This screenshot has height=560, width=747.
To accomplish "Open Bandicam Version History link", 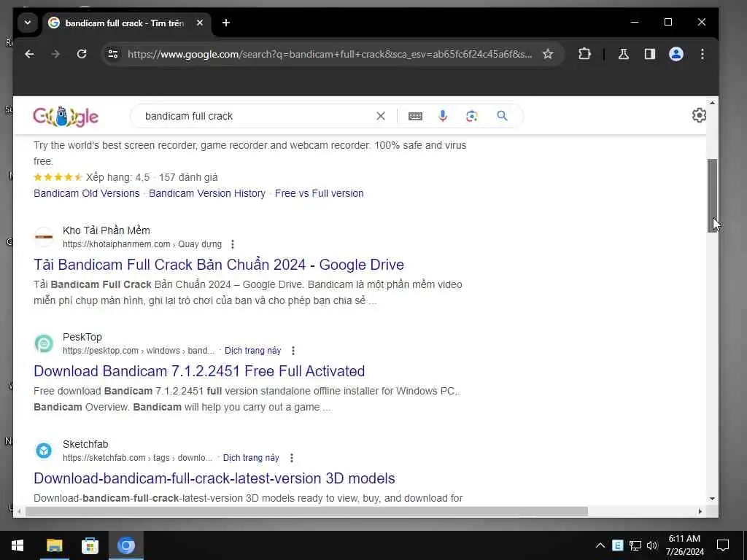I will (207, 193).
